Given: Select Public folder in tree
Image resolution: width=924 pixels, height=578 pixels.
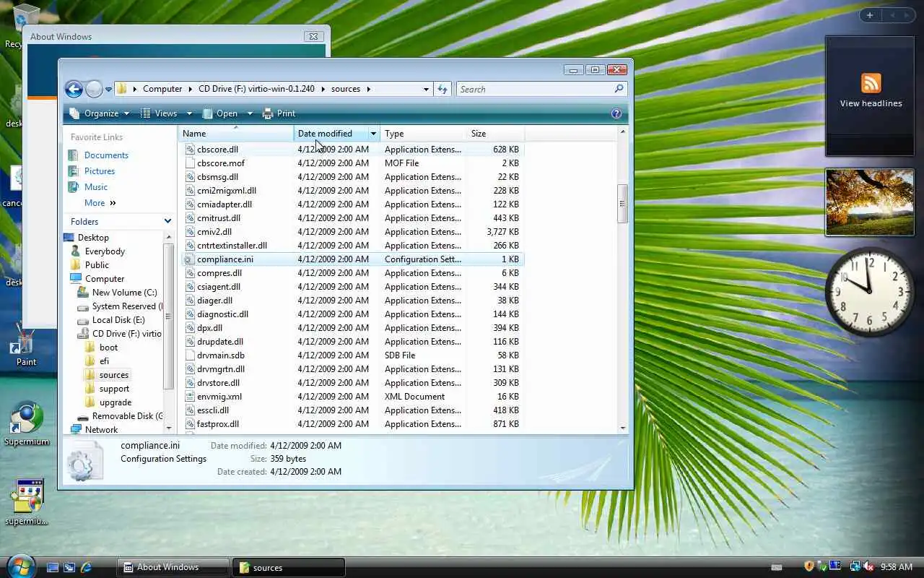Looking at the screenshot, I should coord(97,265).
